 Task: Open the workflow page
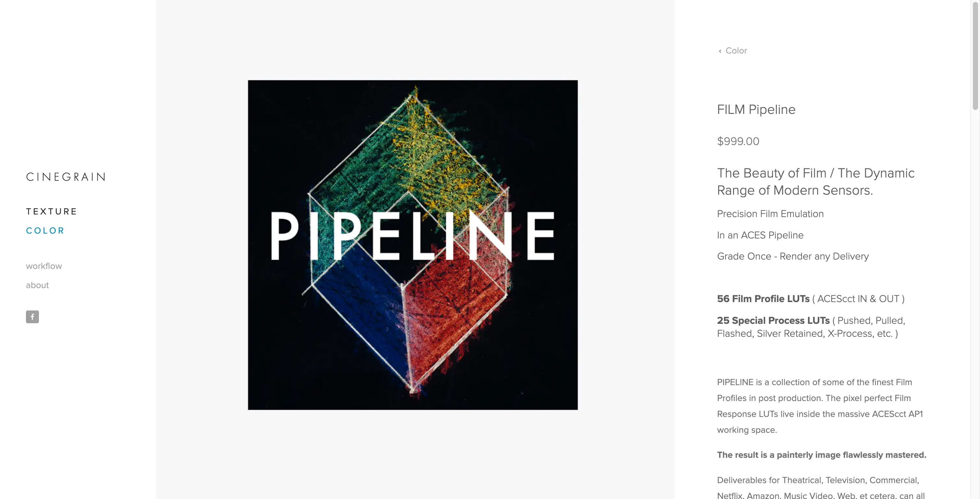click(x=44, y=266)
